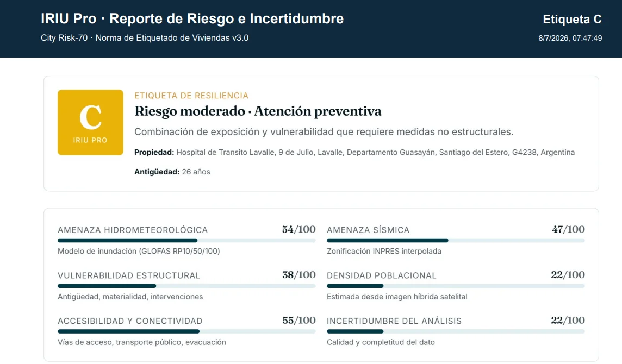The width and height of the screenshot is (622, 364).
Task: Click the 47/100 seismic score value
Action: click(568, 229)
